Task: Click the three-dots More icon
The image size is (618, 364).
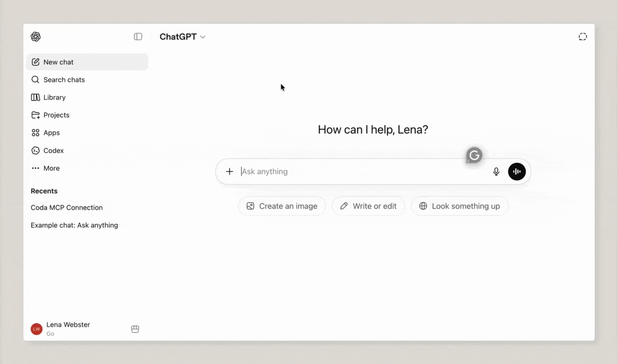Action: tap(35, 168)
